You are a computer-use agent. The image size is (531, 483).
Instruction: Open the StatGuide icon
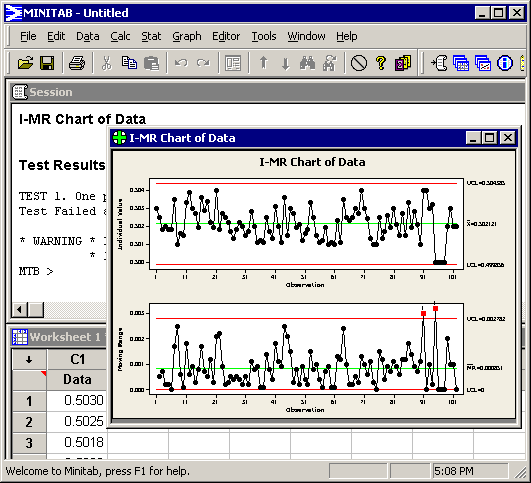point(403,63)
